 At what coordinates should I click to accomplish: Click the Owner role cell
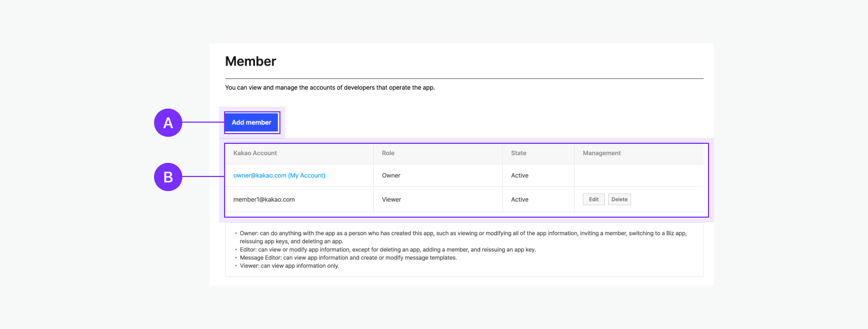(391, 175)
